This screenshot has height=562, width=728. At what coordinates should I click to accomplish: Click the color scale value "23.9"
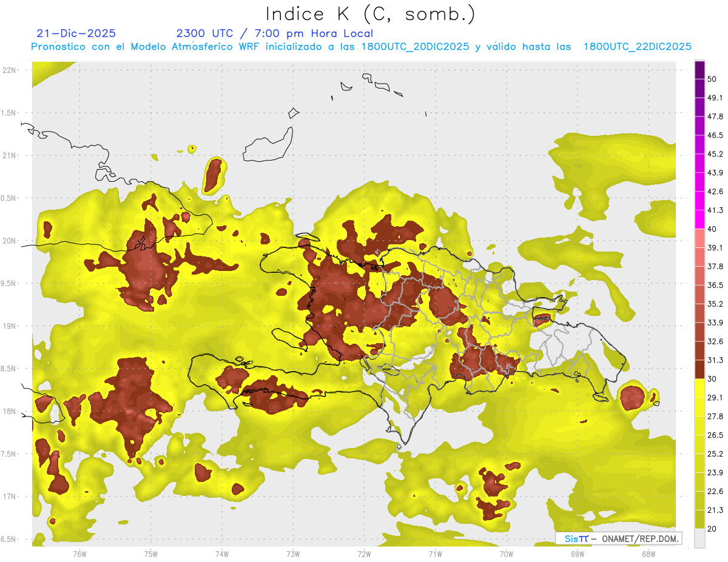click(715, 472)
